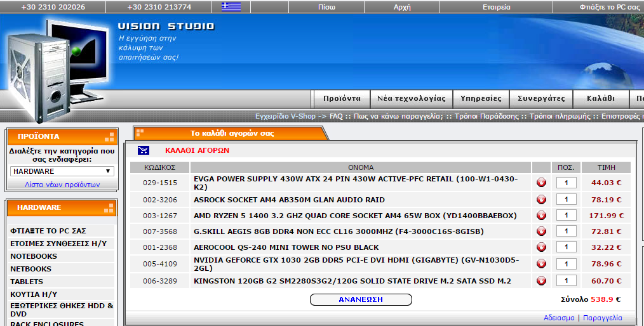Click the ΟΝΟΜΑ column header
Screen dimensions: 644x326
361,167
